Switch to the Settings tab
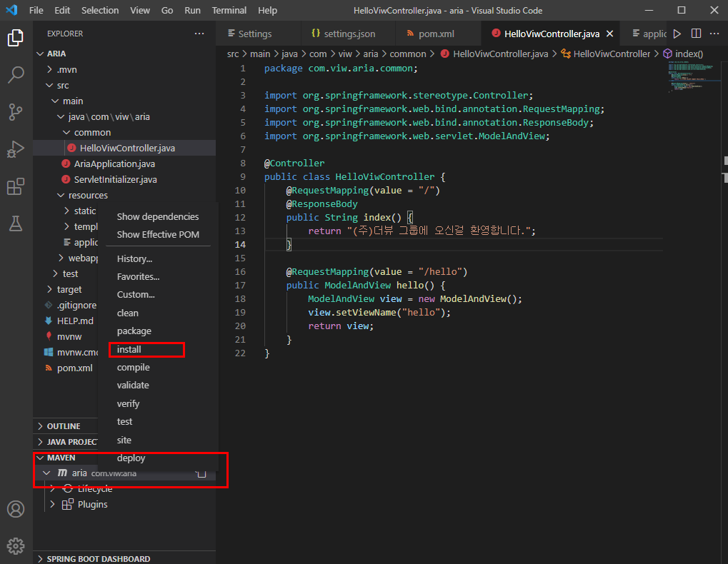 [254, 34]
